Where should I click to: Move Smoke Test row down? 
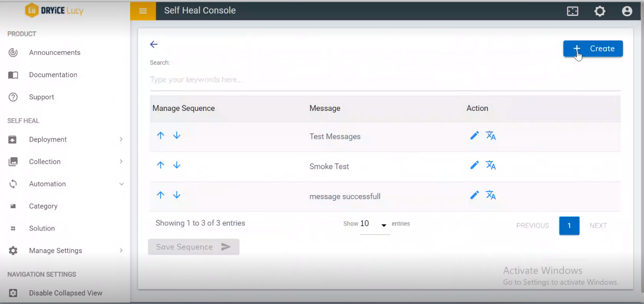click(177, 165)
